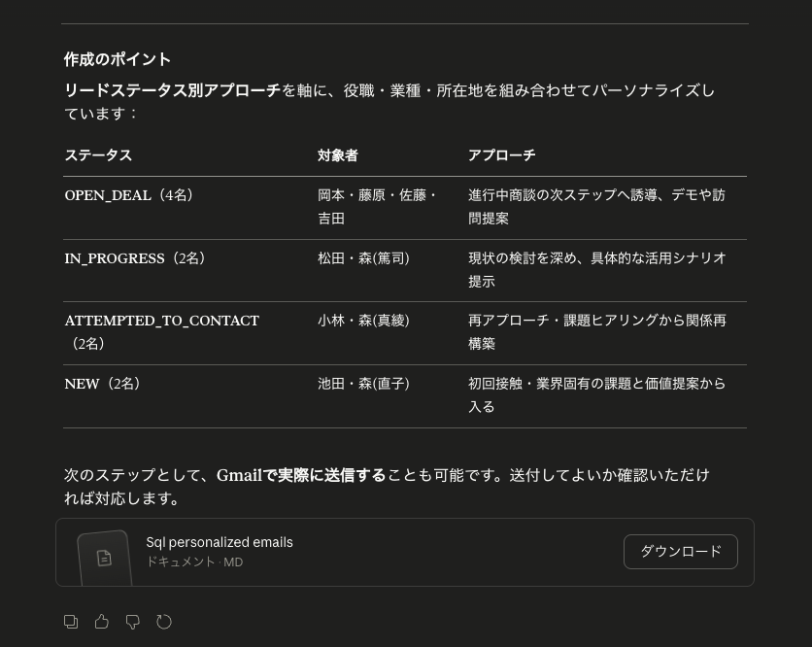Select the ステータス column header

tap(98, 155)
